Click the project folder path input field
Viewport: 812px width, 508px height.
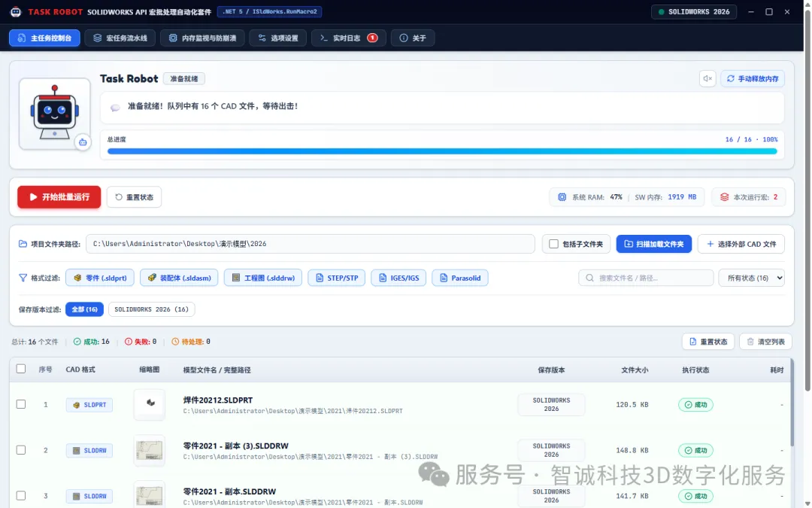(x=311, y=244)
